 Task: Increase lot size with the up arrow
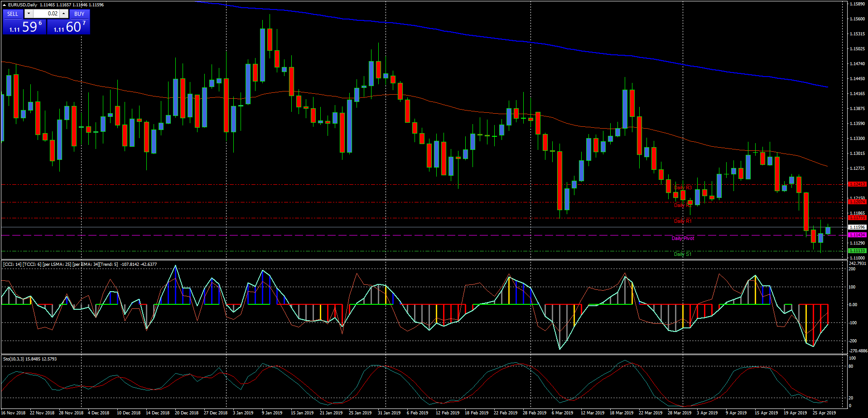pyautogui.click(x=63, y=14)
